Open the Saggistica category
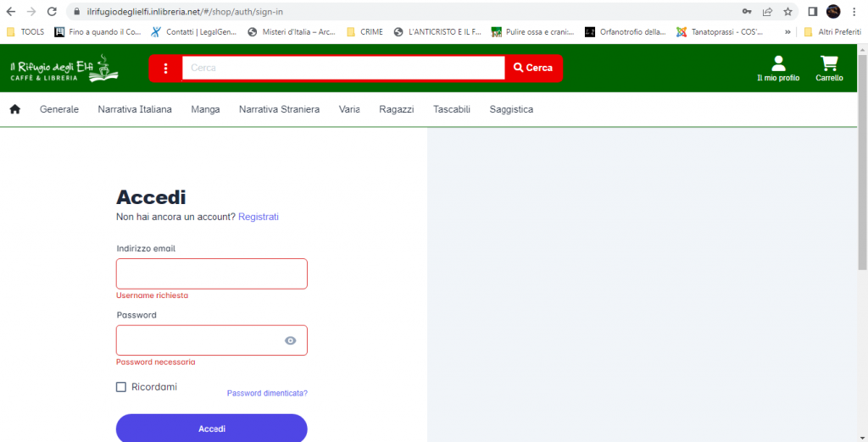This screenshot has height=442, width=868. tap(511, 109)
